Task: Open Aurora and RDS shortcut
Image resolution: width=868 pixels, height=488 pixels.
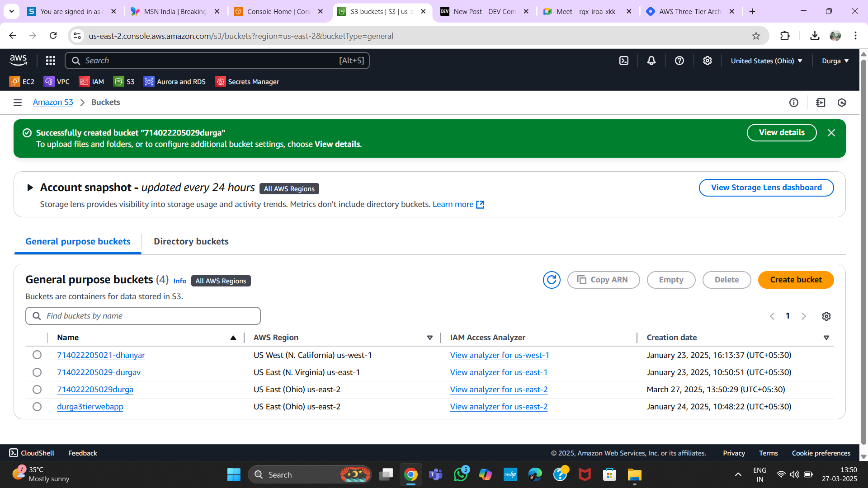Action: pos(175,82)
